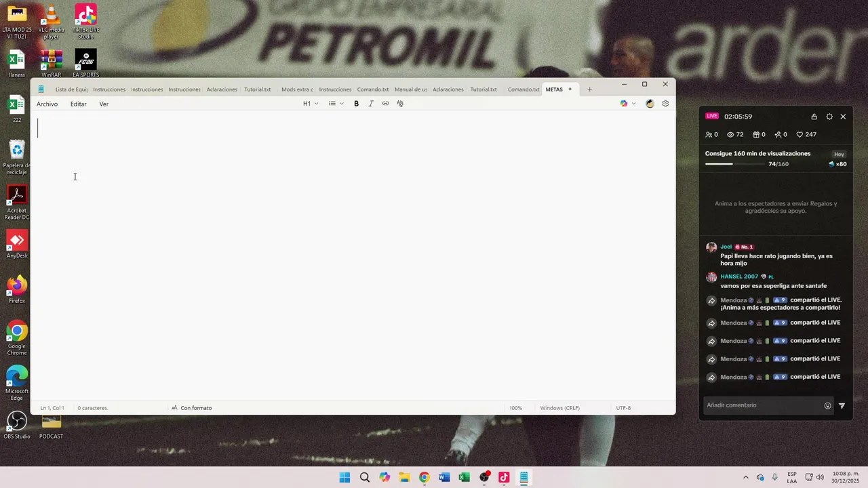Open Notepad settings gear
Viewport: 868px width, 488px height.
point(665,104)
